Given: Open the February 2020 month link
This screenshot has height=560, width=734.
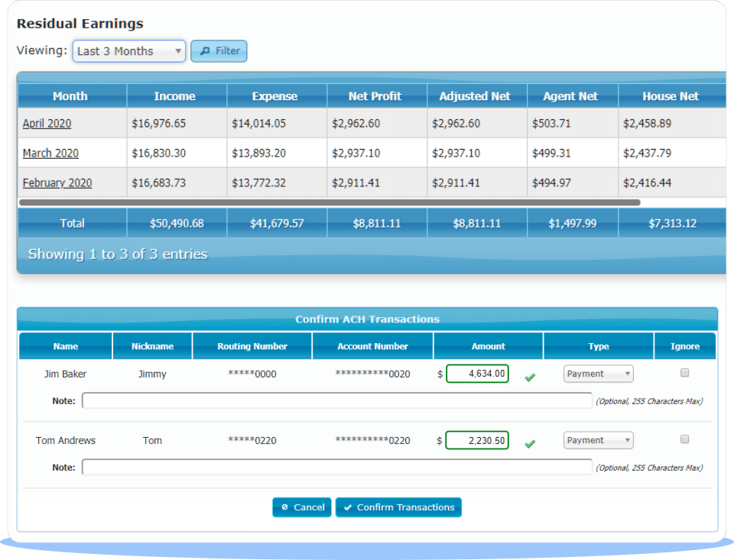Looking at the screenshot, I should coord(57,183).
